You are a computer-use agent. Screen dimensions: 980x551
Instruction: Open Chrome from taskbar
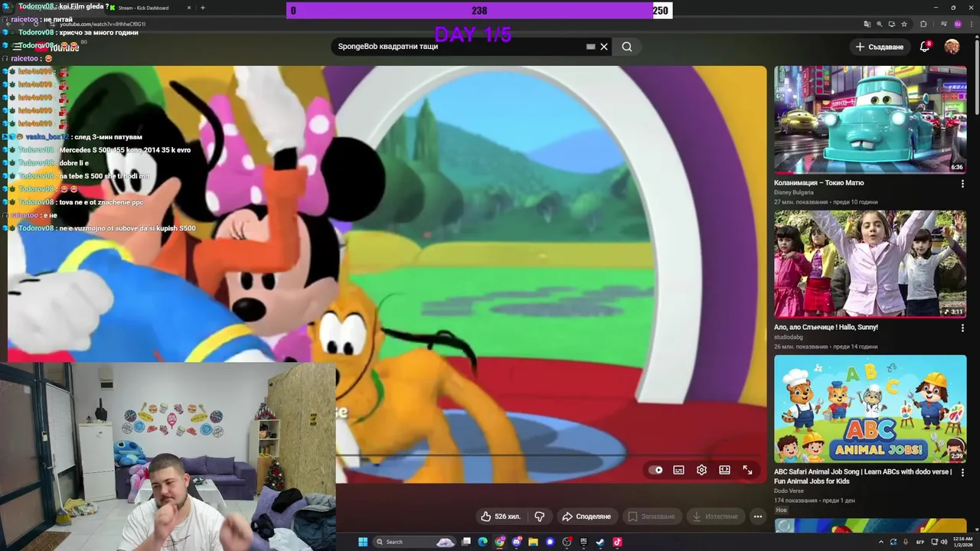[500, 542]
